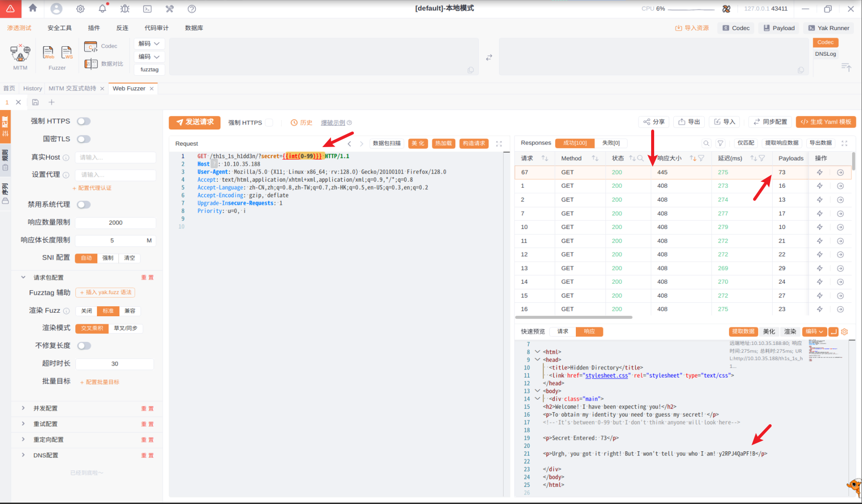
Task: Click the 生成 Yaml 模板 button
Action: coord(825,122)
